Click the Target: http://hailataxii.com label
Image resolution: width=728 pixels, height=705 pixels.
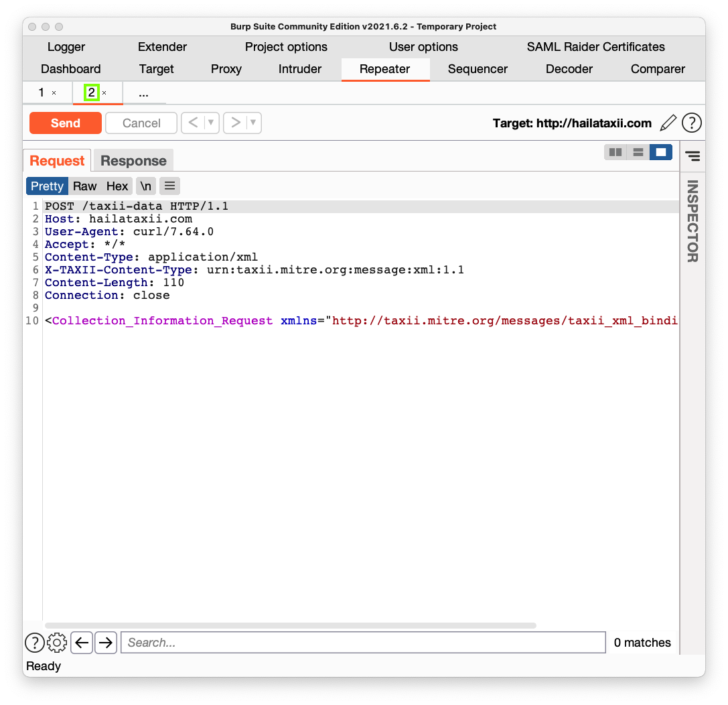click(x=572, y=123)
